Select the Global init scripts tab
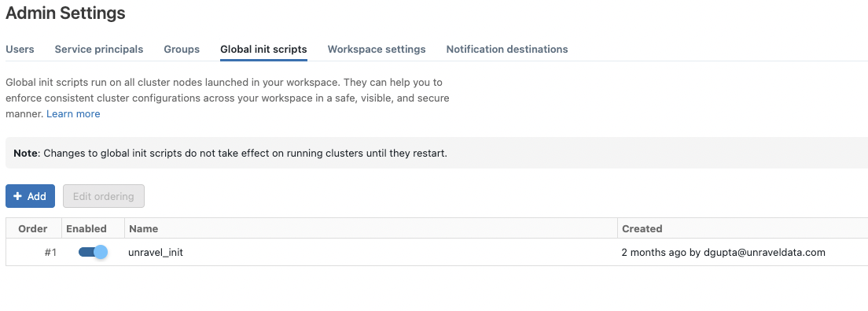This screenshot has height=311, width=868. coord(263,50)
